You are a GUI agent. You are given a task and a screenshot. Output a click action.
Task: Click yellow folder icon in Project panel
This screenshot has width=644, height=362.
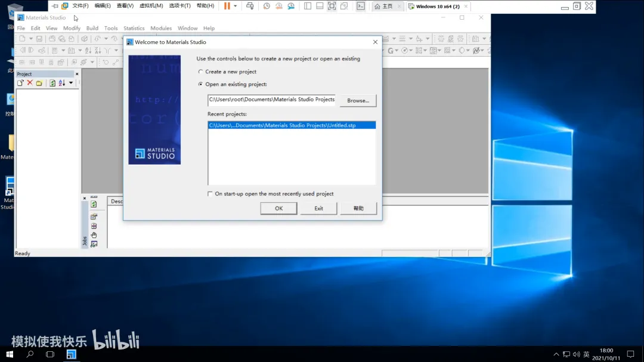pyautogui.click(x=39, y=83)
